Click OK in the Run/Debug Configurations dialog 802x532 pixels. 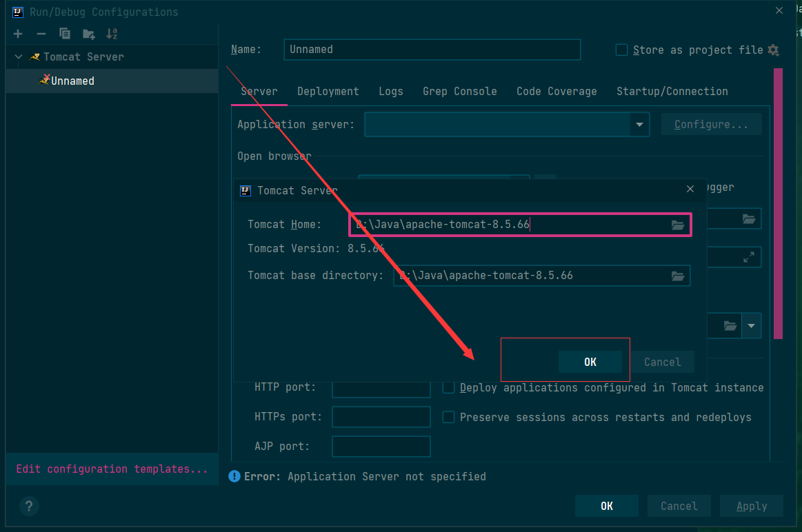coord(607,506)
